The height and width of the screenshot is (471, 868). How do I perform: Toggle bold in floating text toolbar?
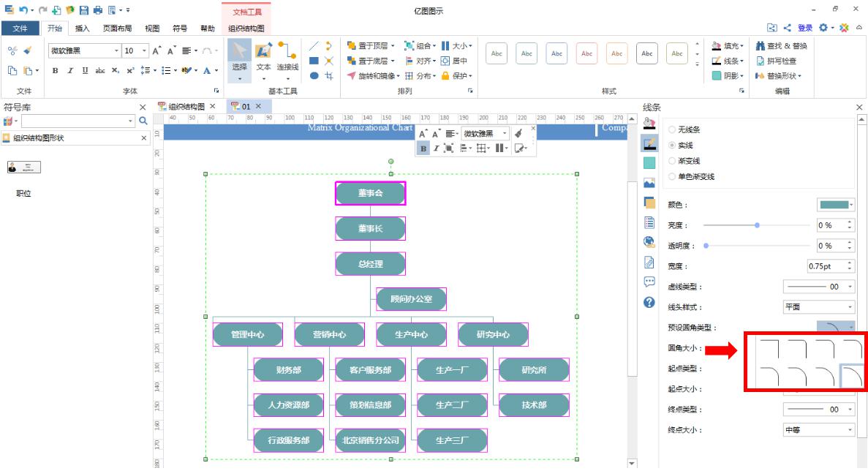click(x=423, y=148)
